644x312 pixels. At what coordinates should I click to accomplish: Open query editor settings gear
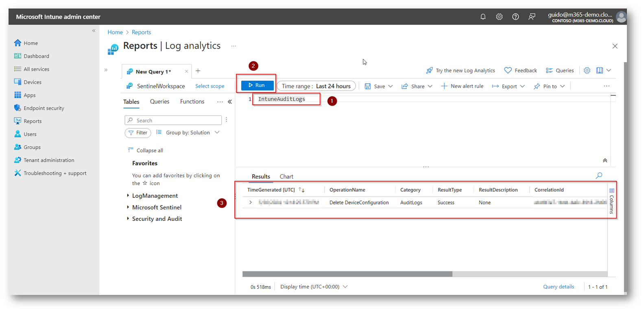587,70
